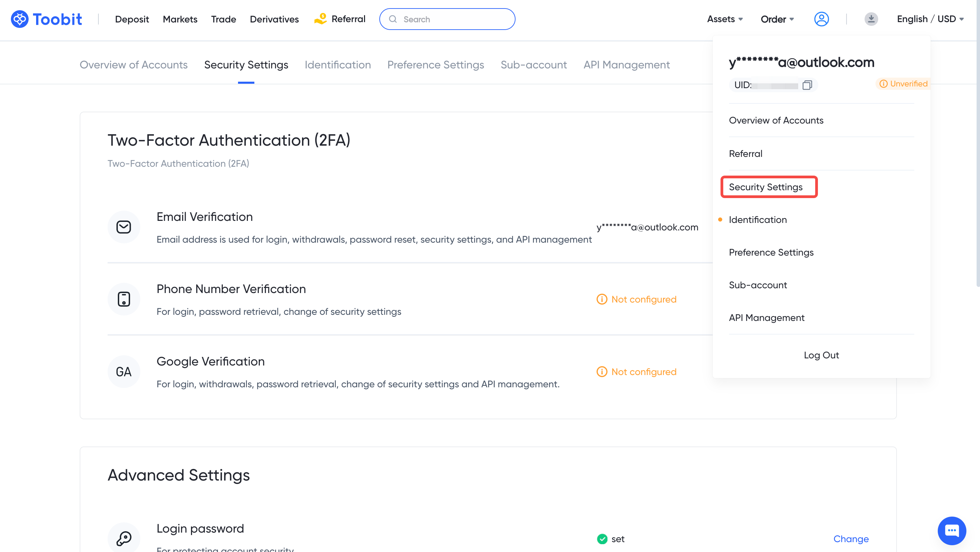This screenshot has height=552, width=980.
Task: Click the Change link for Login password
Action: [851, 539]
